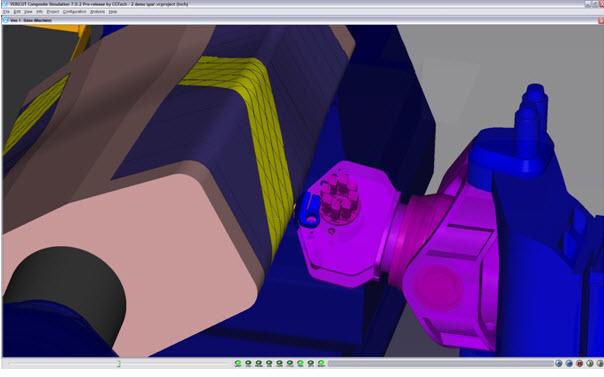Click the last green READY status light
The image size is (604, 377).
(x=321, y=363)
